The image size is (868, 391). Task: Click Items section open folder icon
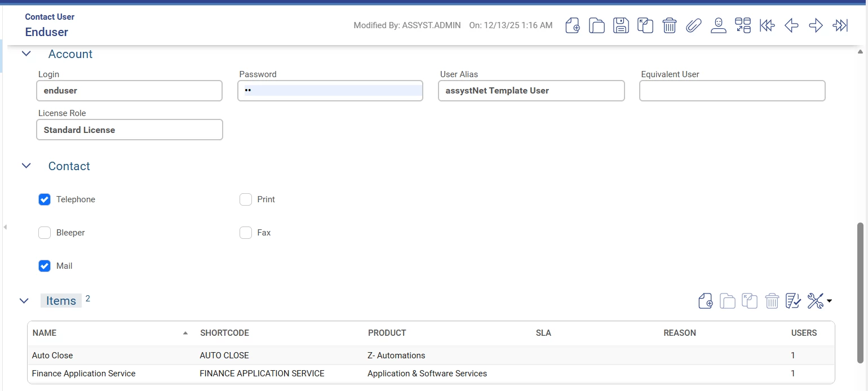(728, 301)
